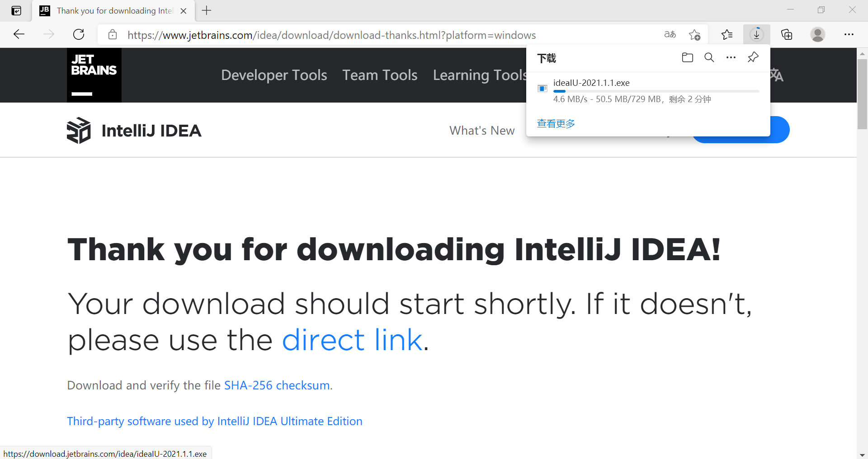Viewport: 868px width, 459px height.
Task: Open the Team Tools menu
Action: (380, 75)
